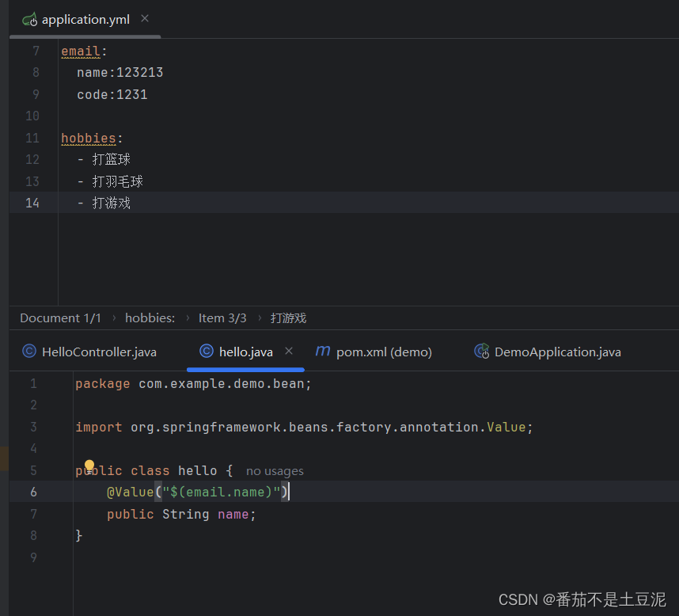Viewport: 679px width, 616px height.
Task: Open the hobbies: breadcrumb dropdown
Action: (x=150, y=318)
